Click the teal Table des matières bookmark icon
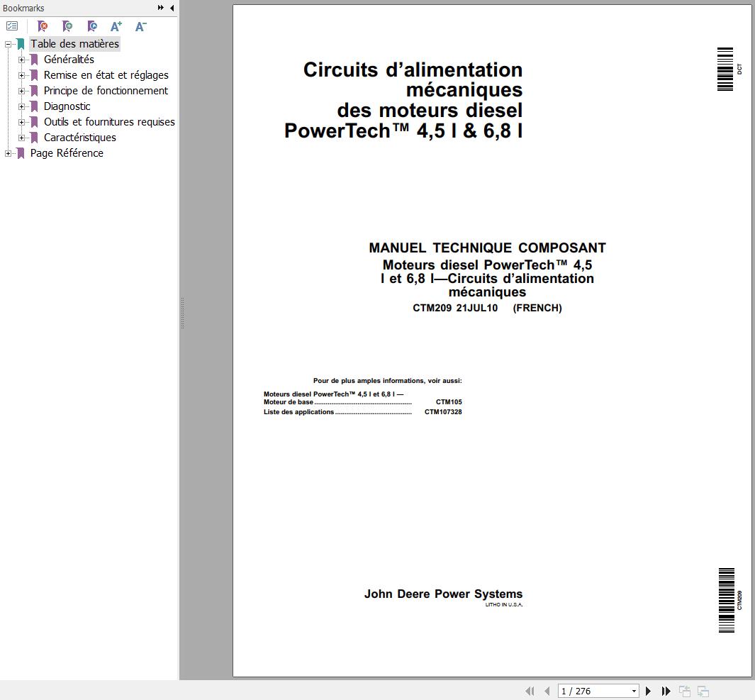The width and height of the screenshot is (755, 700). click(21, 44)
